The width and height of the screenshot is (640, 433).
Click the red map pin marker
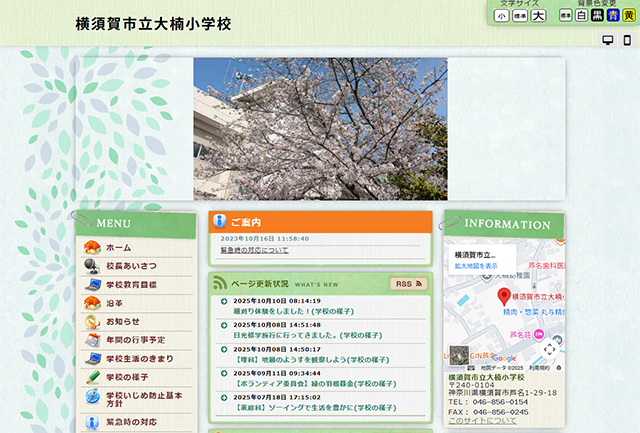(505, 297)
